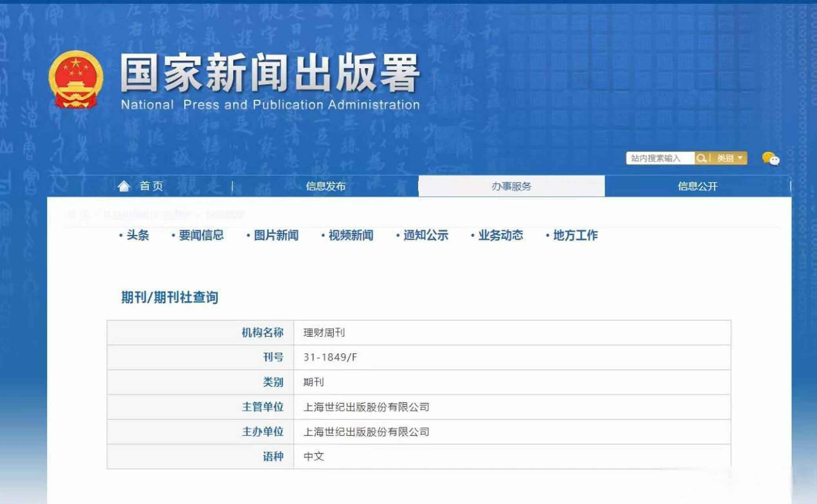Visit the 视频新闻 link
The width and height of the screenshot is (817, 504).
tap(350, 235)
